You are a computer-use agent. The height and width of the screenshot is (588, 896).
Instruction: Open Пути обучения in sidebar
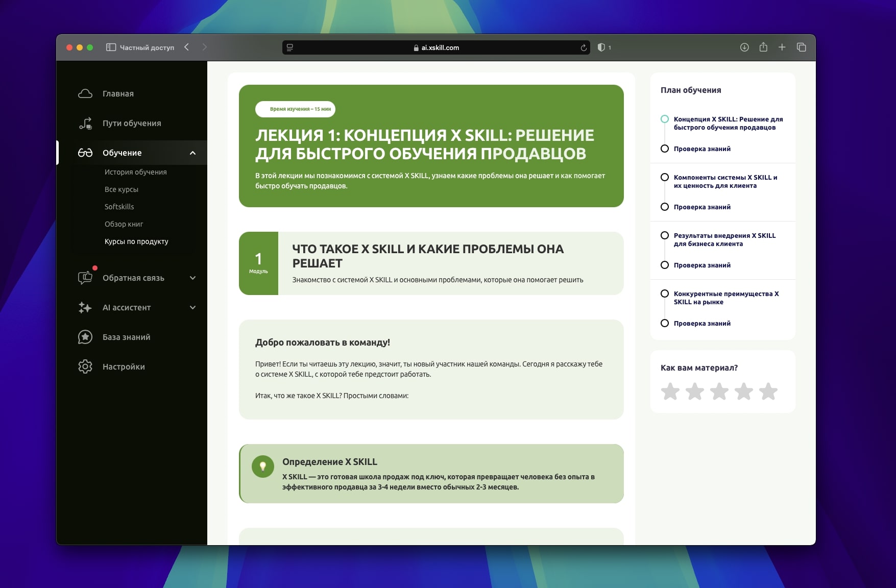click(x=132, y=124)
